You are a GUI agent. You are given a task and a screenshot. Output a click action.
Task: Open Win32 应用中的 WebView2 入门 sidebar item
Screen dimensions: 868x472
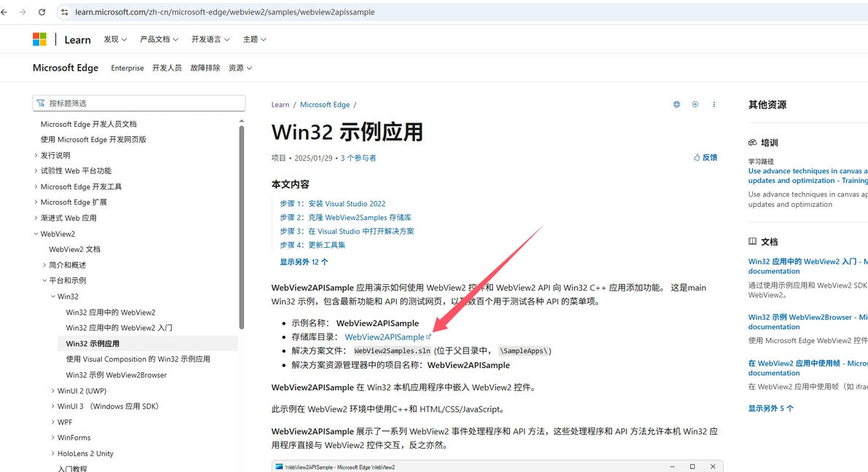pos(119,328)
